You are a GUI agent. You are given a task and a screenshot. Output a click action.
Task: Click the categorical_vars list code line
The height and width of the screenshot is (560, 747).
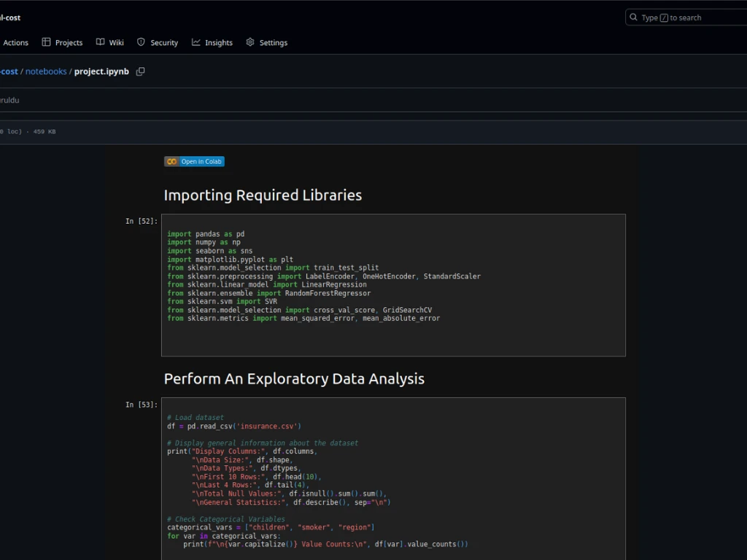[x=270, y=527]
